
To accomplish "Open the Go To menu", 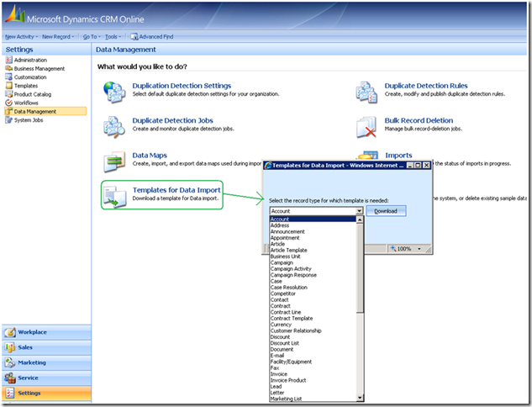I will click(x=91, y=37).
